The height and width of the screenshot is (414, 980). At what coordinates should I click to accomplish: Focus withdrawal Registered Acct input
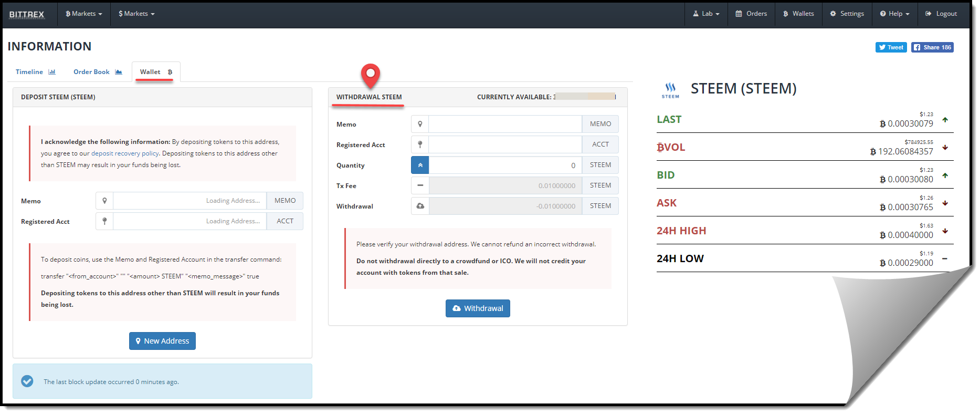[505, 144]
